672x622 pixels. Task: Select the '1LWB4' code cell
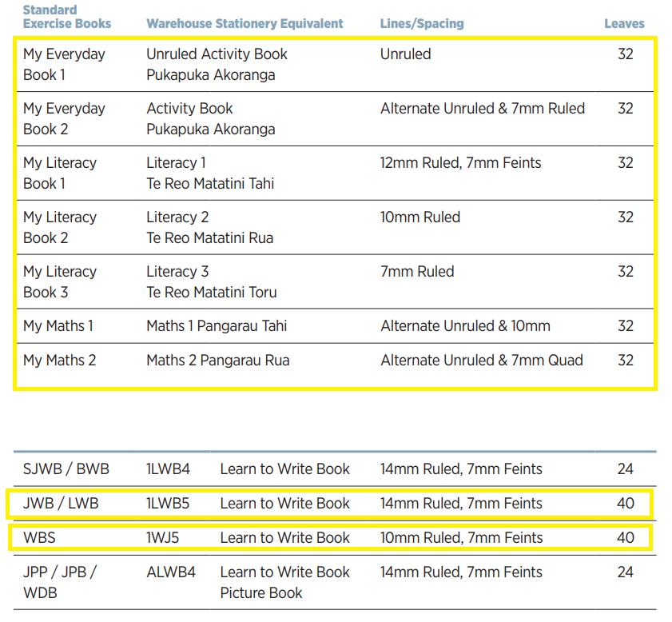[x=168, y=469]
